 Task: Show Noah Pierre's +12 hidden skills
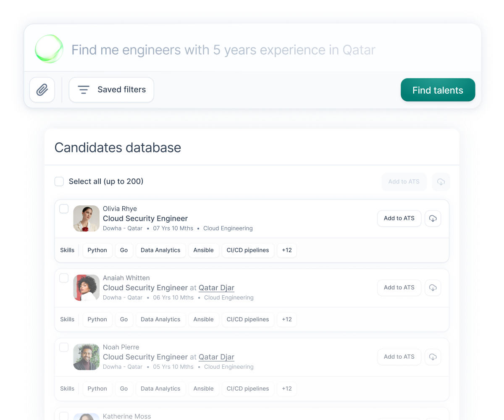click(287, 389)
